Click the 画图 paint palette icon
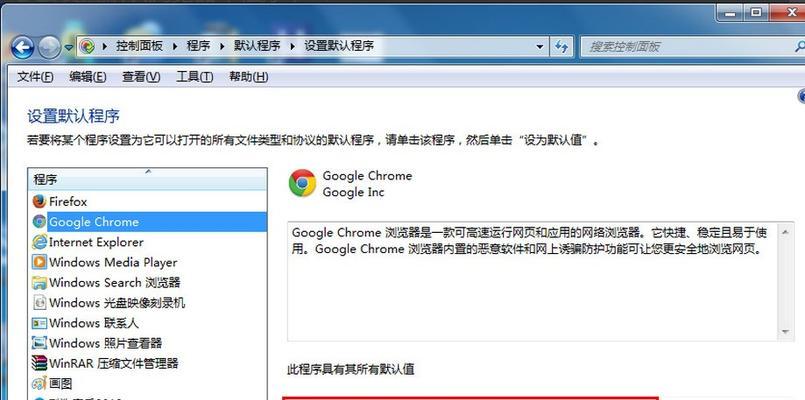This screenshot has width=805, height=400. [x=39, y=384]
